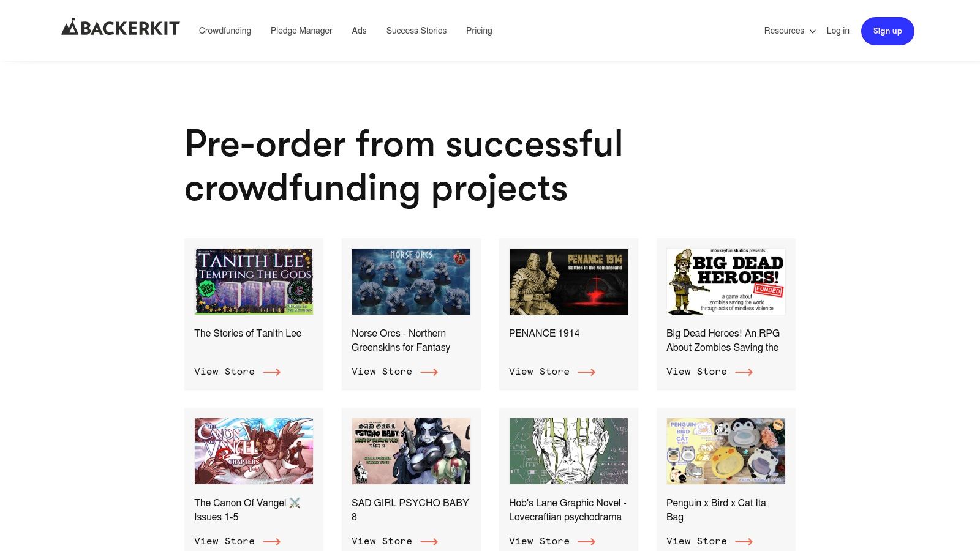Click the arrow icon under Norse Orcs
Image resolution: width=980 pixels, height=551 pixels.
[x=429, y=372]
